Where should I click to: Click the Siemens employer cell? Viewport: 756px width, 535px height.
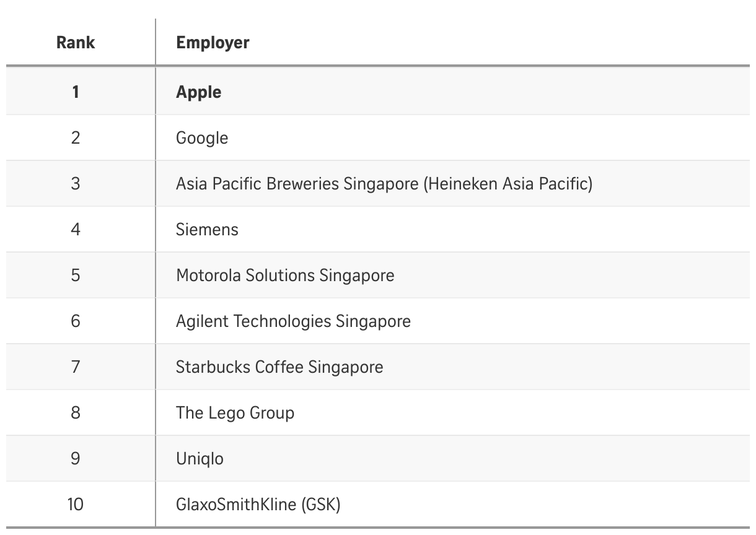[x=207, y=230]
